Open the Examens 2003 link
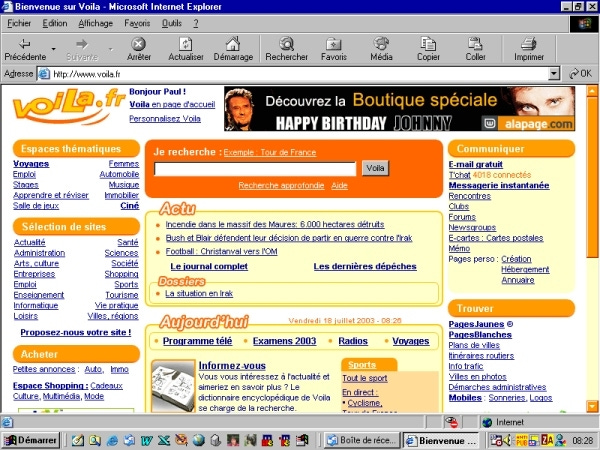This screenshot has height=450, width=600. pyautogui.click(x=284, y=341)
